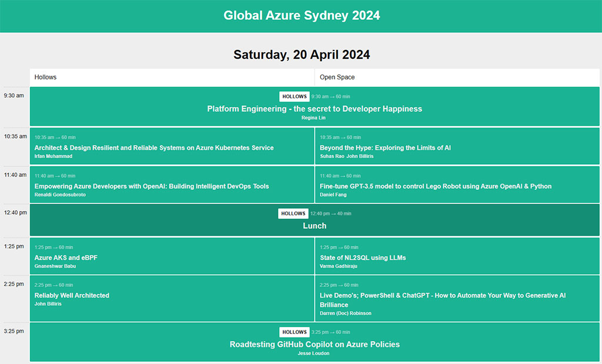The width and height of the screenshot is (602, 364).
Task: Click speaker name Darren (Doc) Robinson
Action: [346, 313]
